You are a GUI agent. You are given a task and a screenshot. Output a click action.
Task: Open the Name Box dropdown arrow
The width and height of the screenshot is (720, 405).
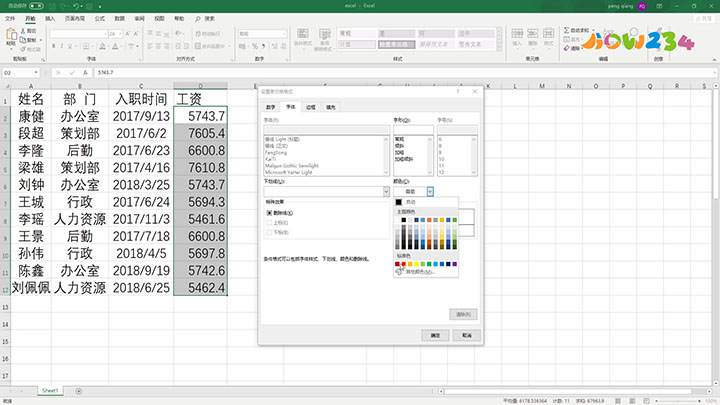click(36, 73)
